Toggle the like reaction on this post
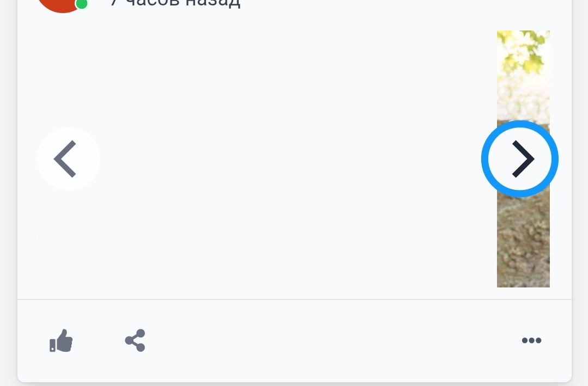588x386 pixels. pos(61,341)
